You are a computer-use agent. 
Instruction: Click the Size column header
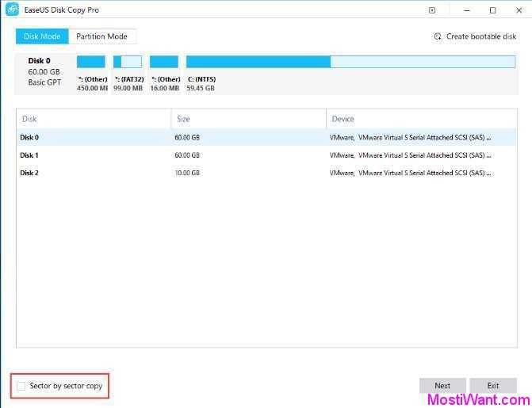pos(247,119)
